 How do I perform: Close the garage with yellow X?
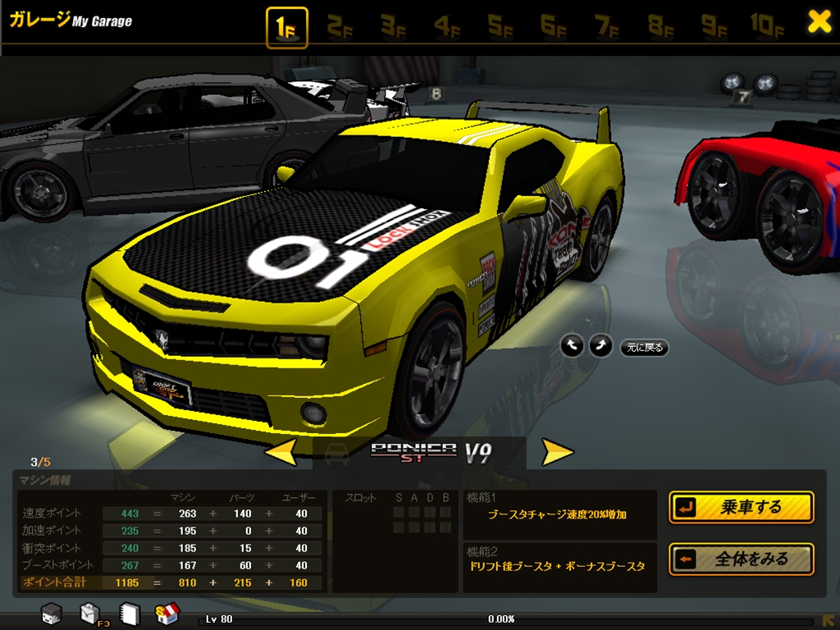click(x=819, y=21)
